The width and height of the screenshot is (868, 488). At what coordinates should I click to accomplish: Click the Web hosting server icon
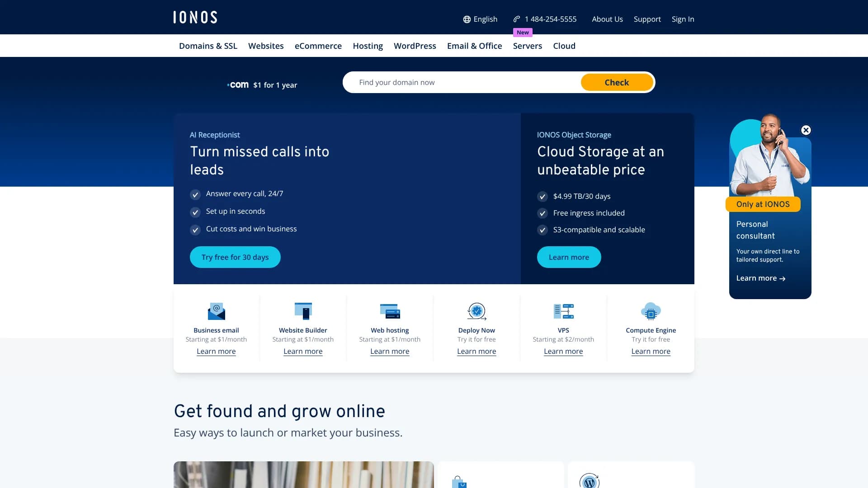390,311
